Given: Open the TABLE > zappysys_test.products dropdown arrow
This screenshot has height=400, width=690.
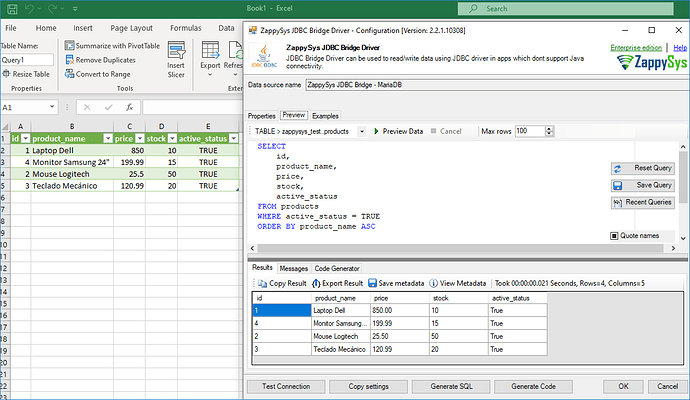Looking at the screenshot, I should pyautogui.click(x=362, y=131).
